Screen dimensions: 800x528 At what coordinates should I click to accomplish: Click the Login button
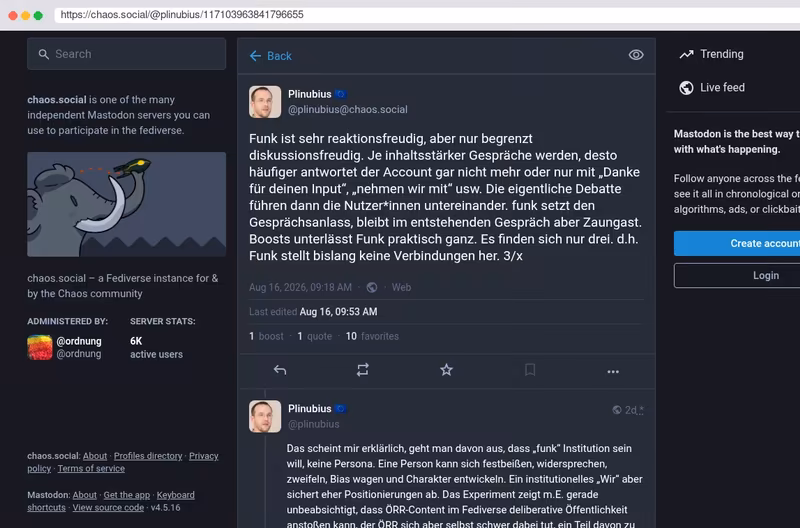[737, 275]
